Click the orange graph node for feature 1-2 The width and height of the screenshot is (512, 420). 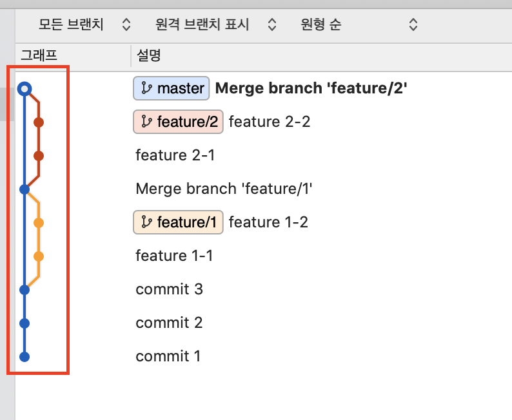pos(39,223)
